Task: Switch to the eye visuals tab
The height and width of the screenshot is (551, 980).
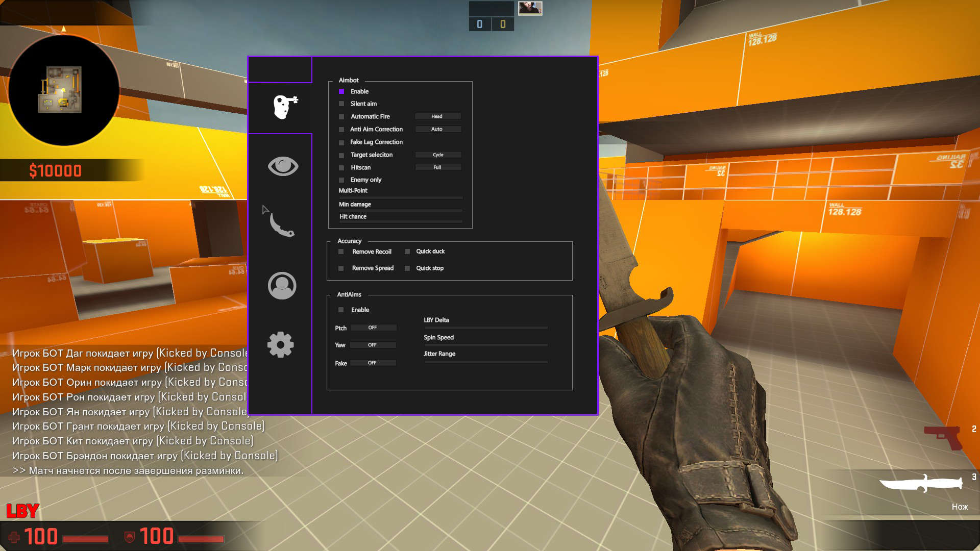Action: tap(283, 166)
